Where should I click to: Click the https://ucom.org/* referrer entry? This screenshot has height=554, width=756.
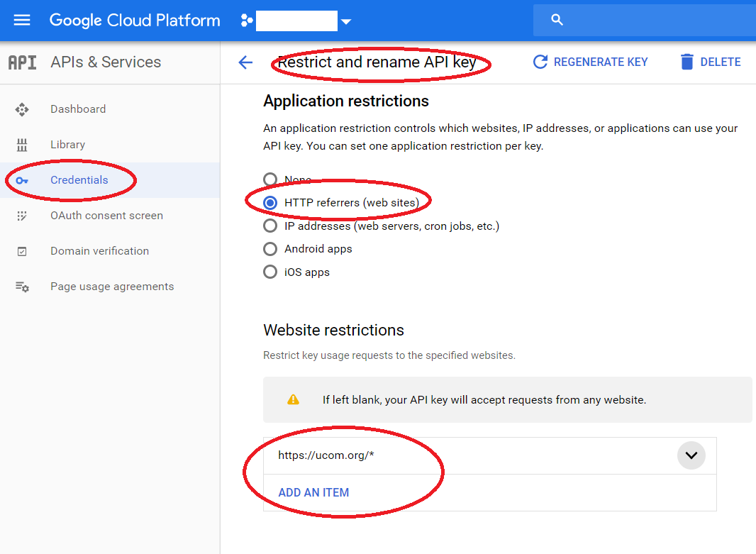326,455
